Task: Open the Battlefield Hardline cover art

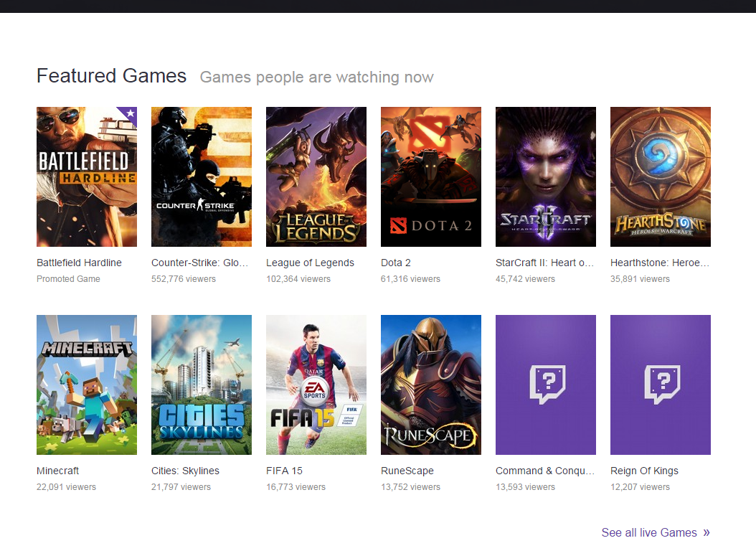Action: pos(87,177)
